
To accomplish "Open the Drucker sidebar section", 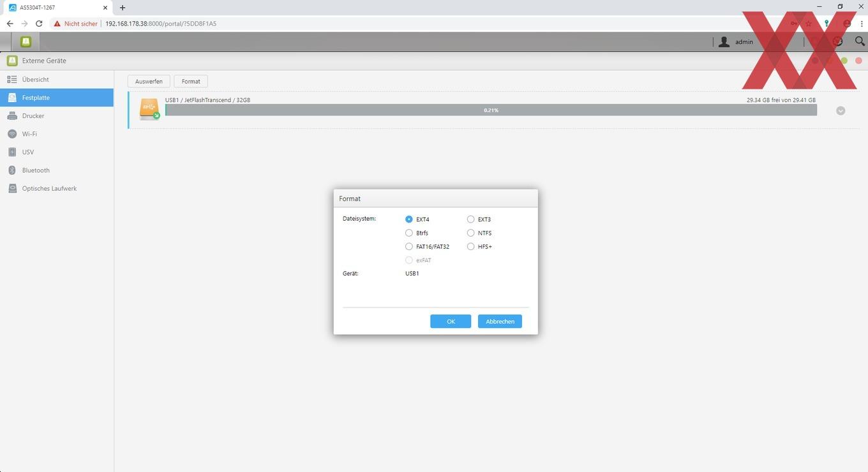I will 57,116.
